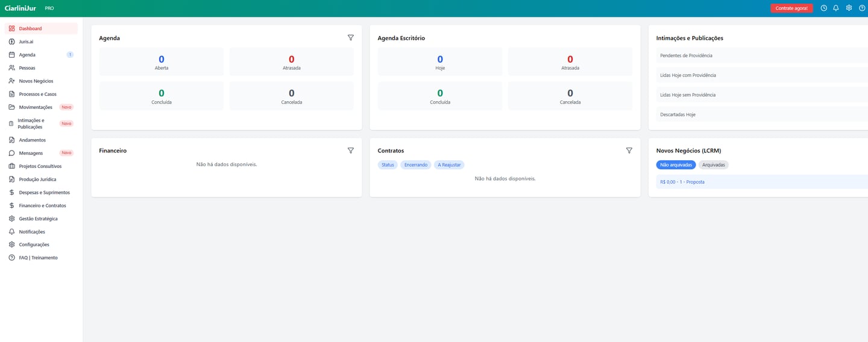Open Pendentes de Providência row
This screenshot has width=868, height=342.
(x=762, y=55)
